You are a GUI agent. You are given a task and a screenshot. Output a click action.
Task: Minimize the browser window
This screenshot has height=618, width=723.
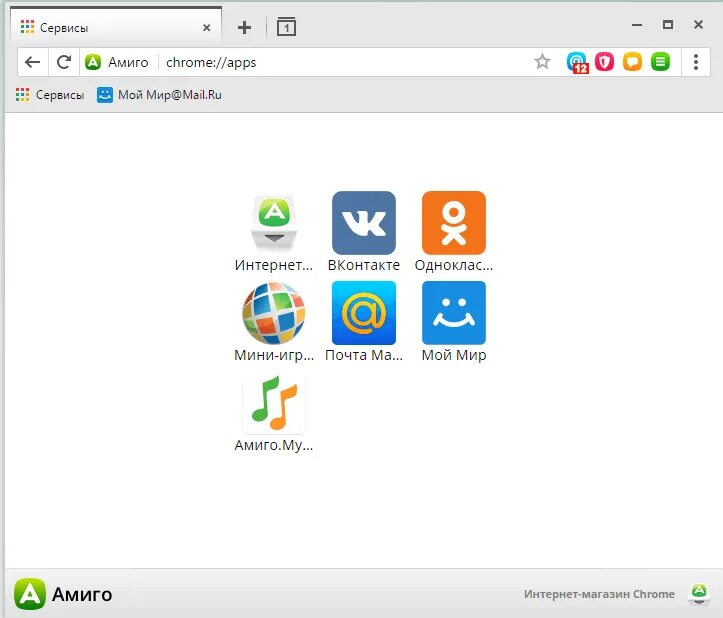click(637, 25)
